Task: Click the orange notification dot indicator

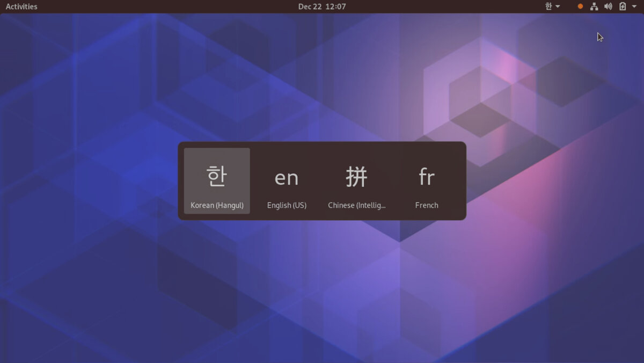Action: (x=580, y=6)
